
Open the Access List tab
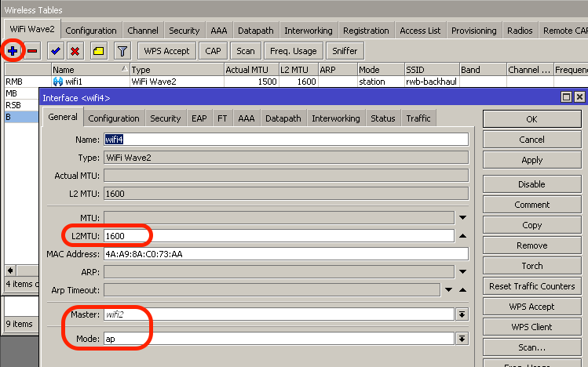coord(420,31)
